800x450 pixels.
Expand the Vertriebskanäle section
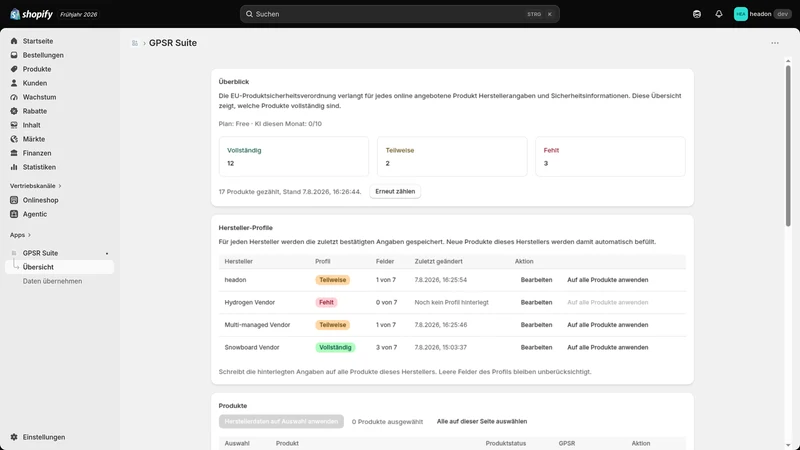coord(35,186)
